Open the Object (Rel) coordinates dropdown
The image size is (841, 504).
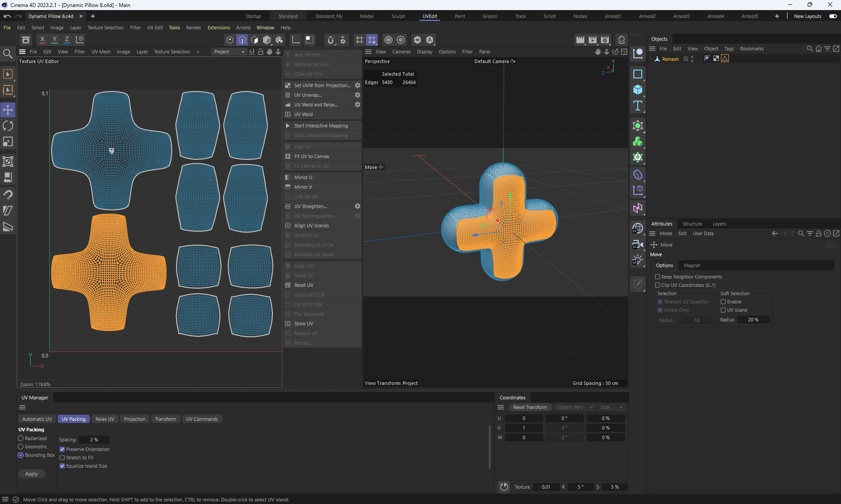(574, 407)
